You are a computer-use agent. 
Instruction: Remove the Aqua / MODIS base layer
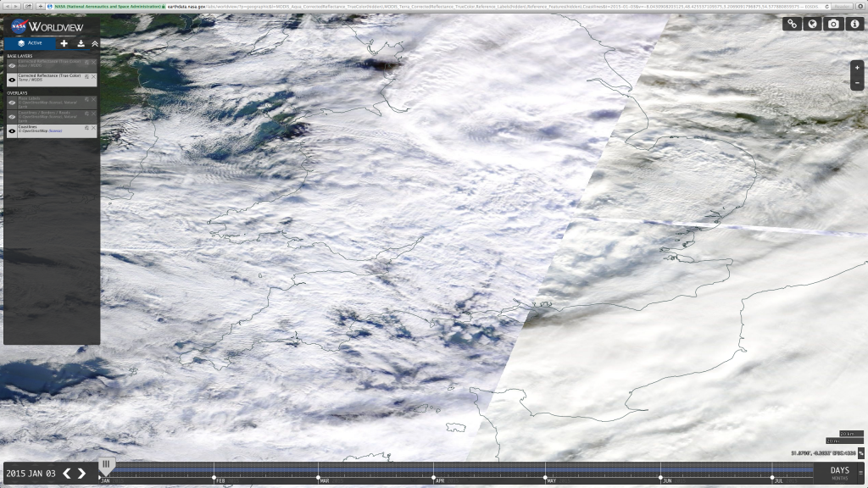pyautogui.click(x=93, y=63)
